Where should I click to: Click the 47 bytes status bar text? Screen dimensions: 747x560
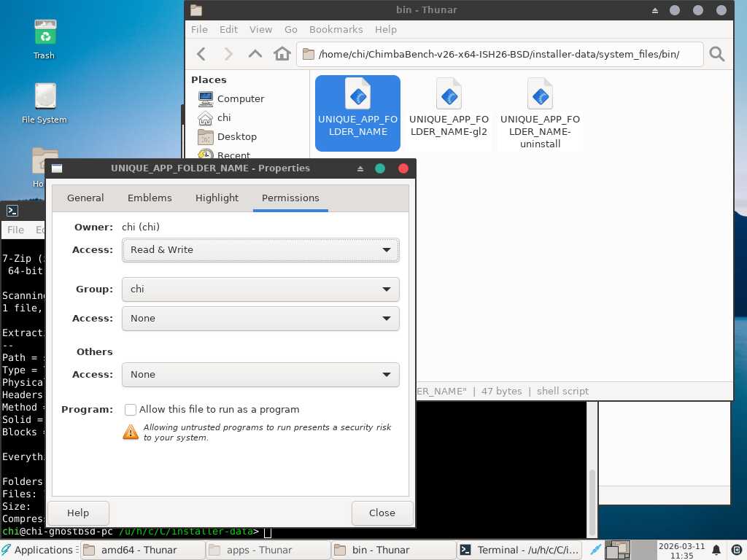point(501,392)
